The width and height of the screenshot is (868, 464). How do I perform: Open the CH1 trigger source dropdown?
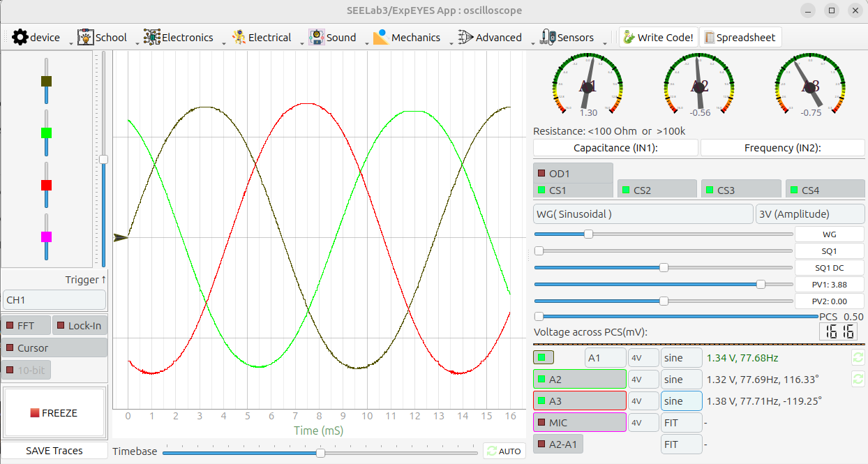click(x=54, y=300)
